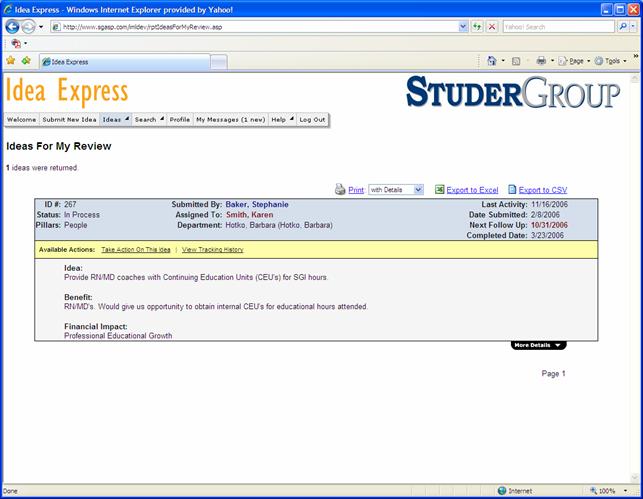Click the browser Forward arrow button
This screenshot has width=643, height=499.
coord(28,27)
